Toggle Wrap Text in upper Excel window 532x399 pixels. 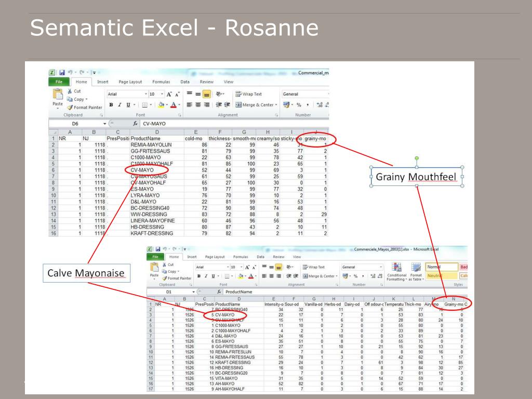249,94
